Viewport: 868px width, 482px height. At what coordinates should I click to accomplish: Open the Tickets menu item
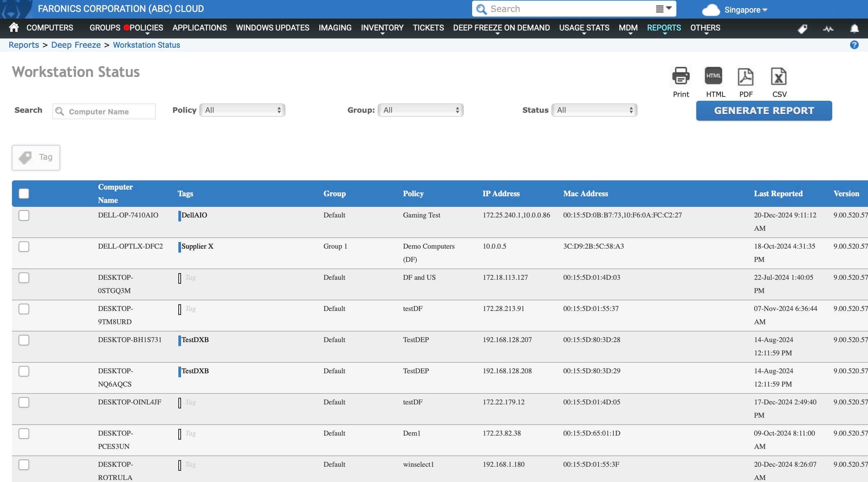click(428, 28)
